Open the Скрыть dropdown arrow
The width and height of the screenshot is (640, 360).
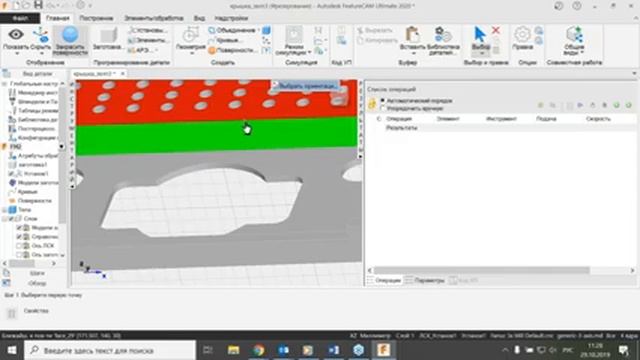coord(41,53)
